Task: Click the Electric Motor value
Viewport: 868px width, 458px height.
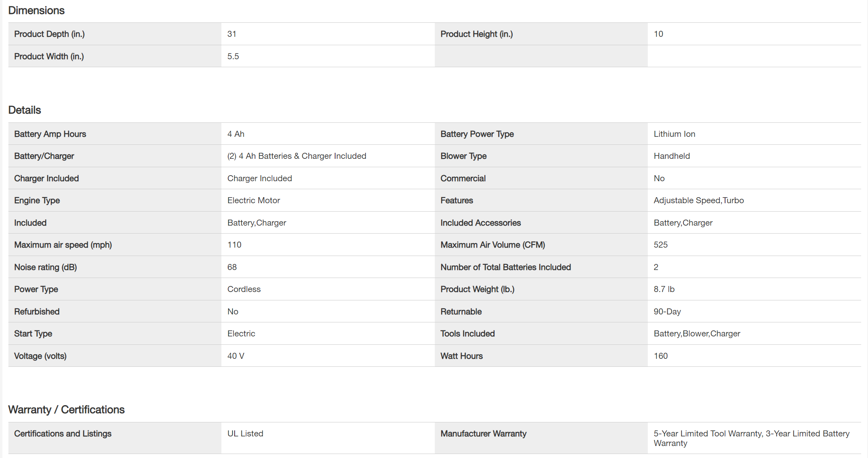Action: point(253,200)
